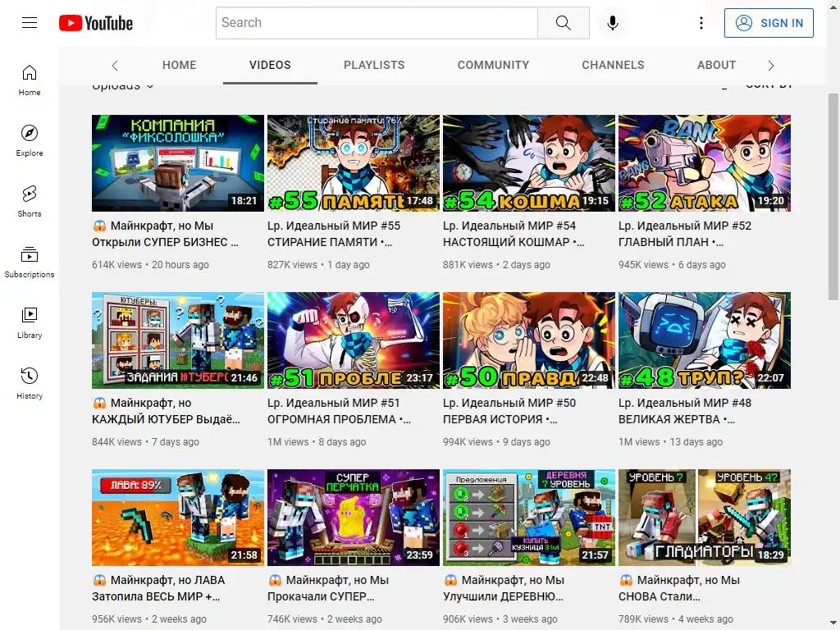Open the ЗАДАНИЯ ЮТУБЕРОВ video thumbnail
The width and height of the screenshot is (840, 630).
[x=178, y=340]
